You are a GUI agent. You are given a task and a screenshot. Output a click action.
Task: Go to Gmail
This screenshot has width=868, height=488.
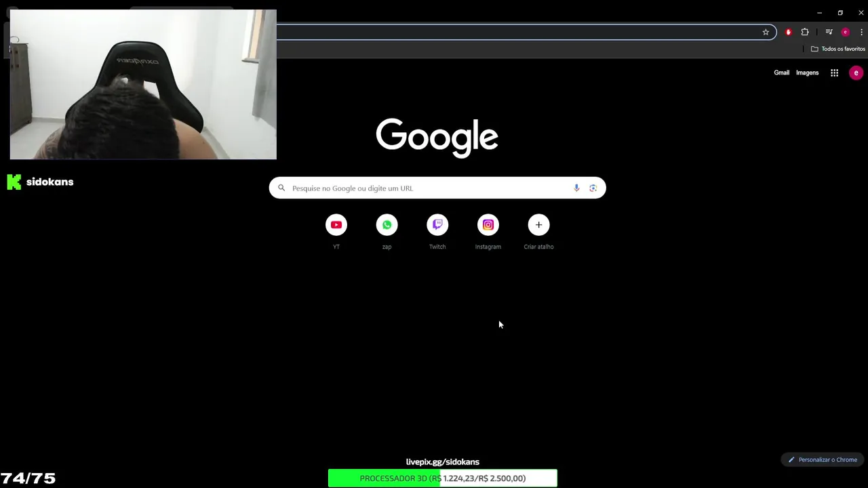point(781,73)
